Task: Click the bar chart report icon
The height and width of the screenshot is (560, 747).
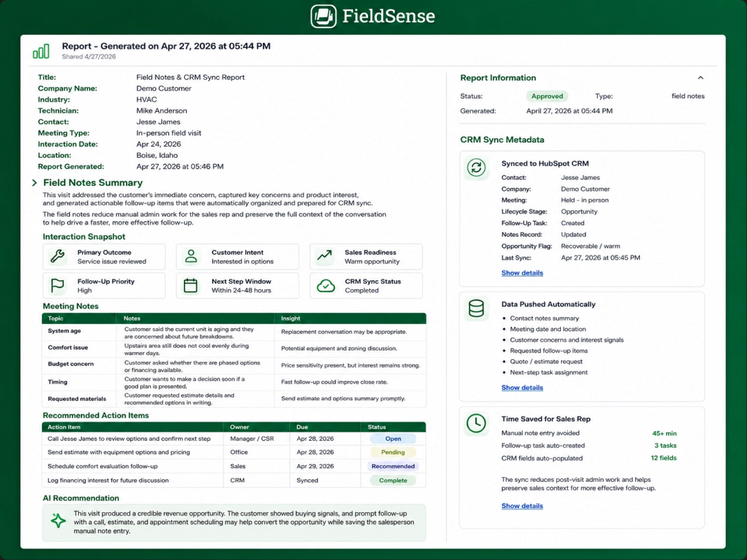Action: point(41,51)
